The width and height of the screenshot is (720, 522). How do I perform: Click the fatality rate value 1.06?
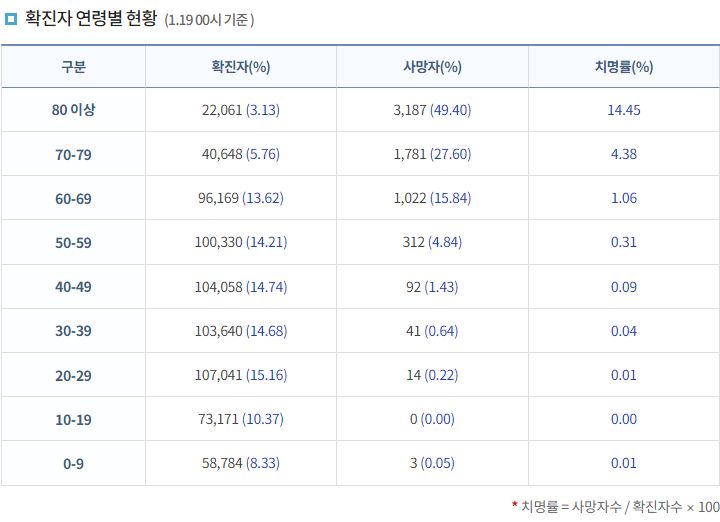point(624,198)
